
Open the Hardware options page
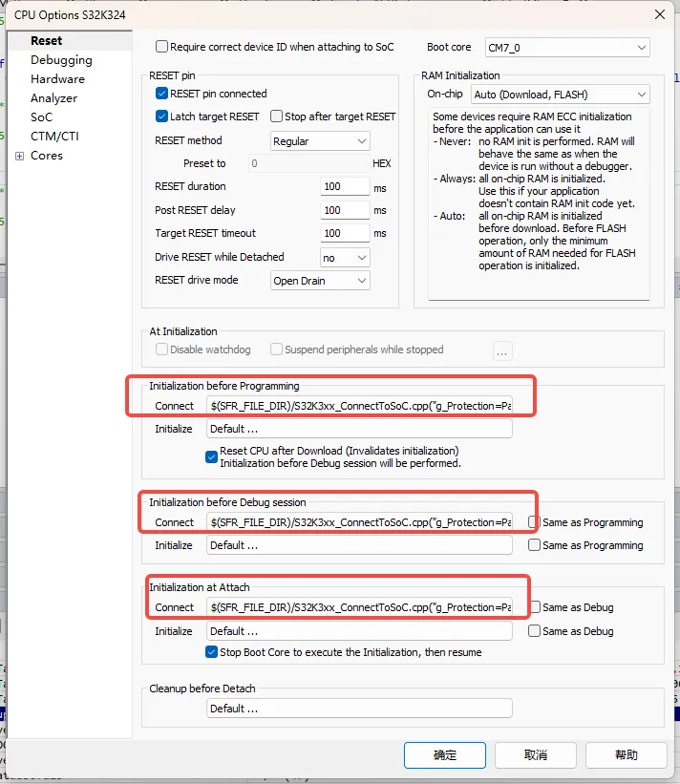click(x=57, y=79)
